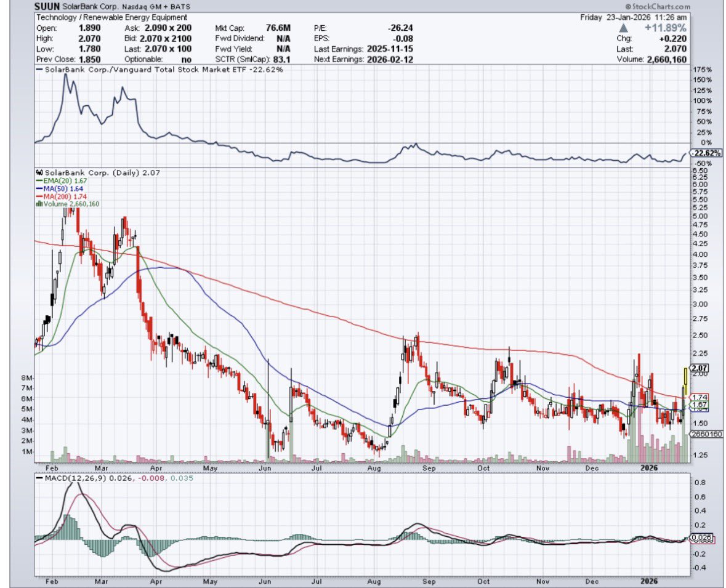Click the StockCharts.com credit
726x588 pixels.
658,7
